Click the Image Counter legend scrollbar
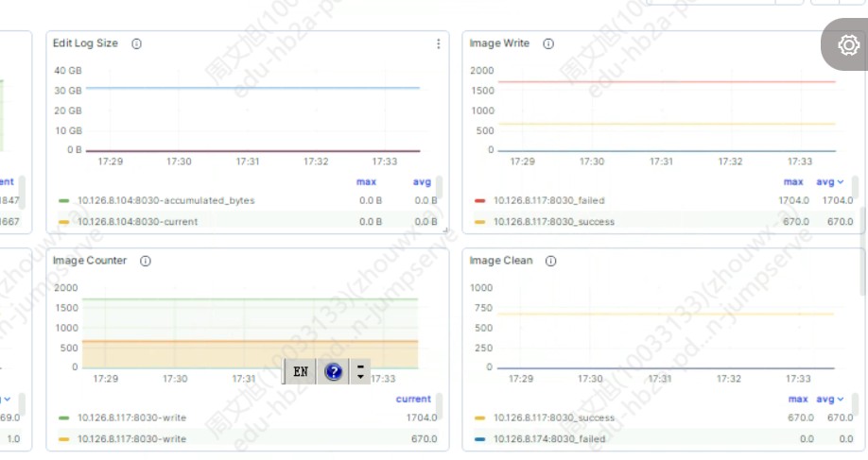This screenshot has width=868, height=460. pyautogui.click(x=439, y=404)
